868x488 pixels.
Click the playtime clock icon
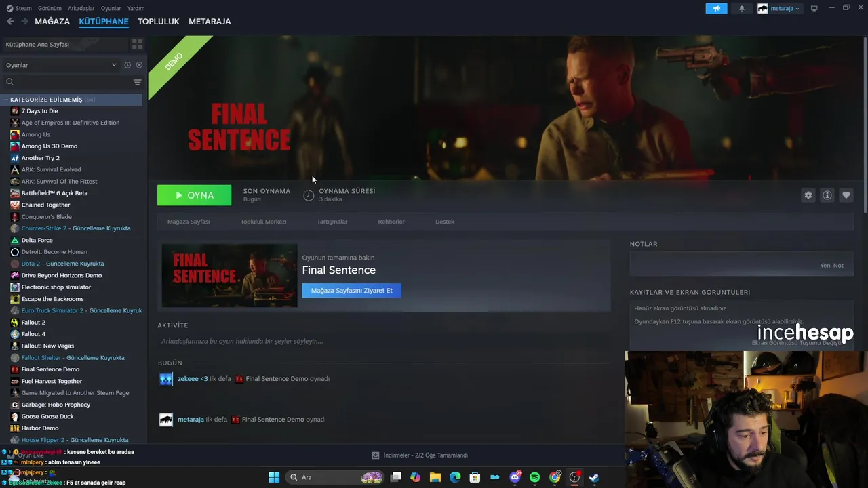309,195
